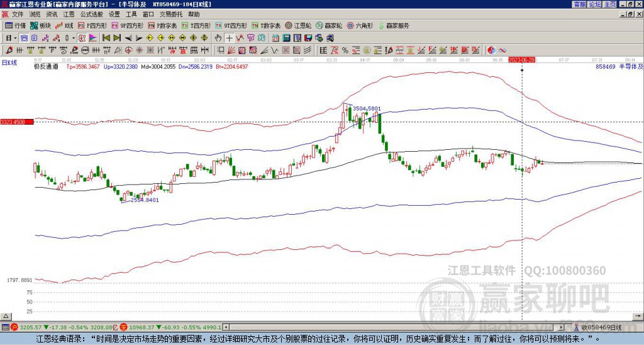Open the calendar icon with 21
The height and width of the screenshot is (345, 644).
tap(275, 38)
